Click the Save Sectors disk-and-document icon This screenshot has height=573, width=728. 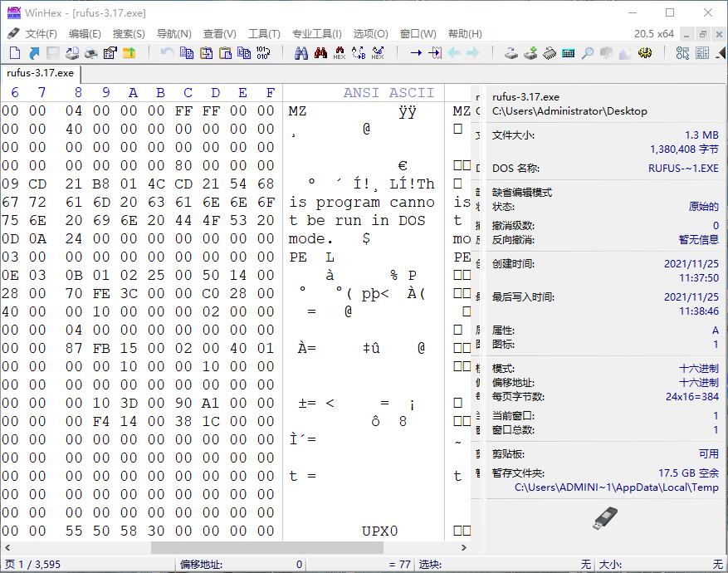(72, 53)
